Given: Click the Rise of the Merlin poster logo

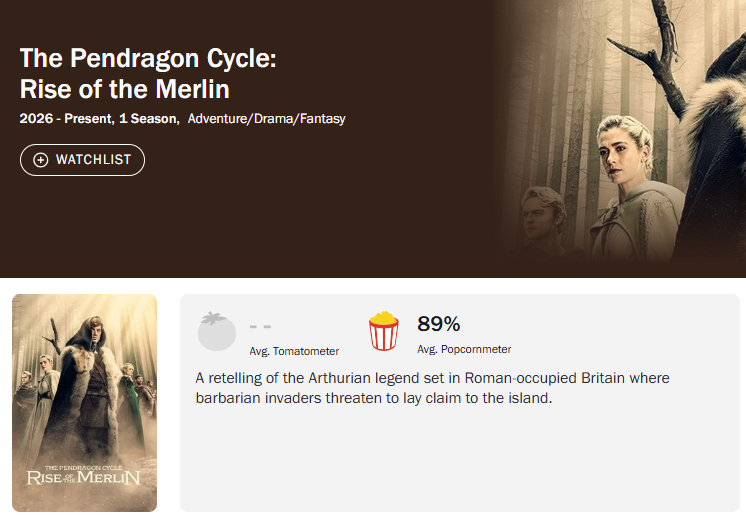Looking at the screenshot, I should [84, 472].
